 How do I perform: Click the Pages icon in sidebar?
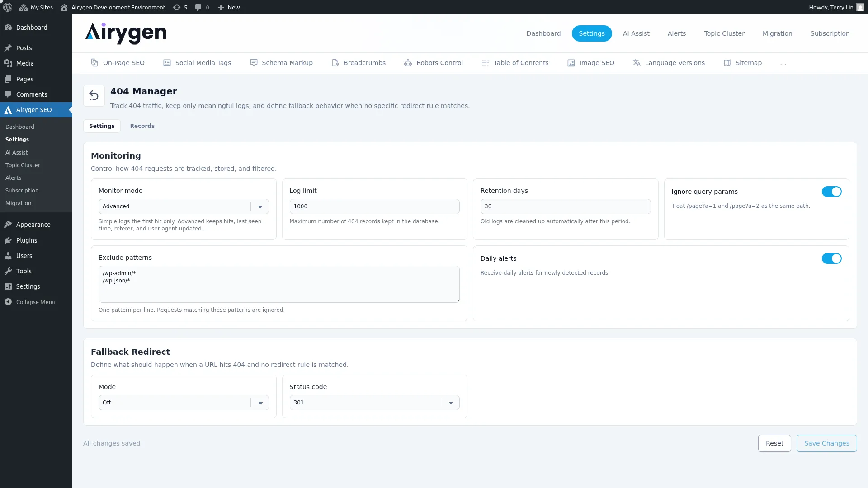pos(8,79)
